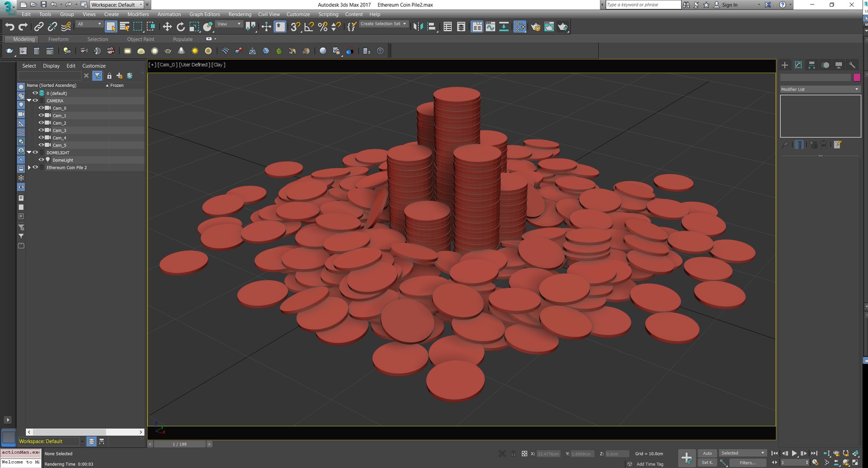The image size is (868, 468).
Task: Click the Maximize Viewport Toggle icon
Action: [x=855, y=463]
